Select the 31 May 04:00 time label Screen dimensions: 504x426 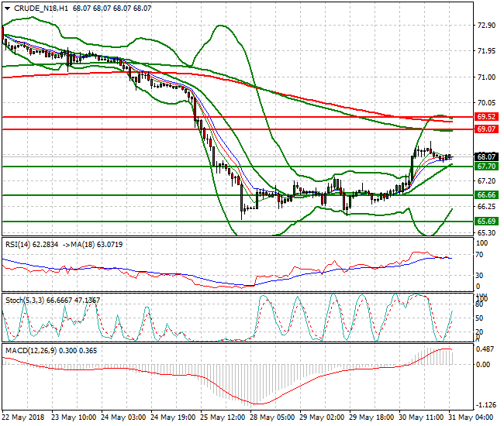point(471,417)
